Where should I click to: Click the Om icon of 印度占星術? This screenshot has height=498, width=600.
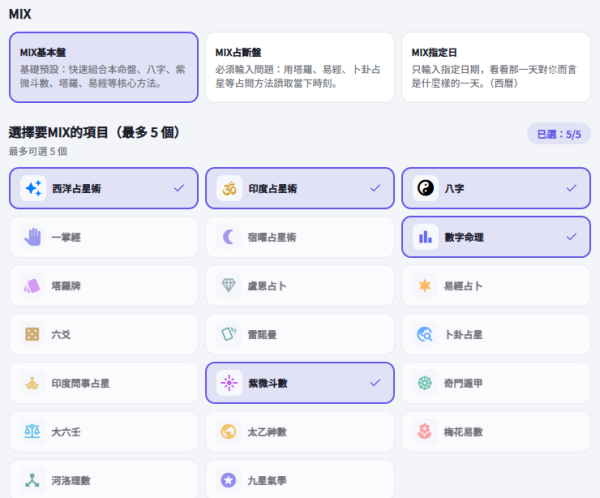coord(229,188)
